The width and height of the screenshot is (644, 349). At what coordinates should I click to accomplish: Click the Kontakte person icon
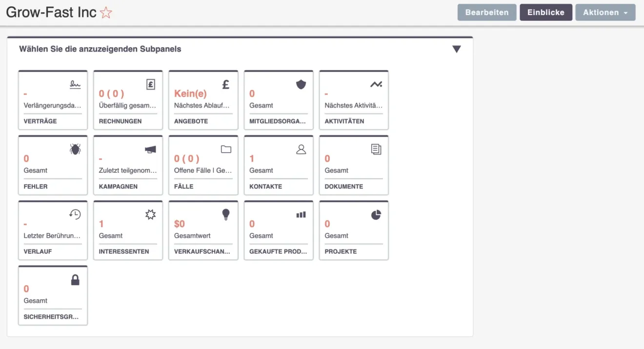click(301, 149)
